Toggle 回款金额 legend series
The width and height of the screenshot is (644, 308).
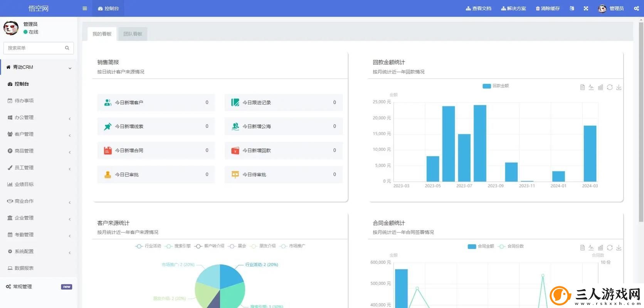[496, 86]
